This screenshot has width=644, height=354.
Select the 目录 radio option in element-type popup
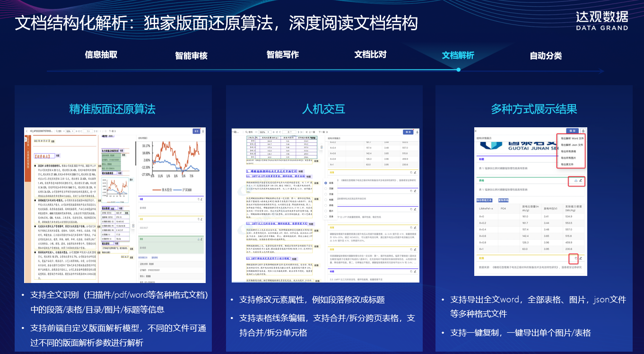(x=326, y=216)
